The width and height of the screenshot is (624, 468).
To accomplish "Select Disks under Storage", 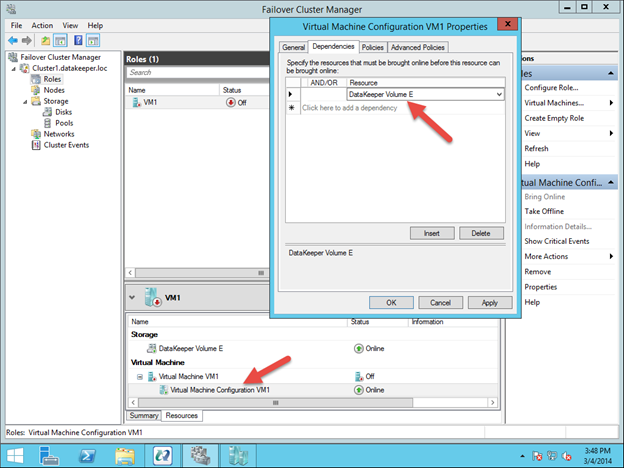I will click(64, 112).
